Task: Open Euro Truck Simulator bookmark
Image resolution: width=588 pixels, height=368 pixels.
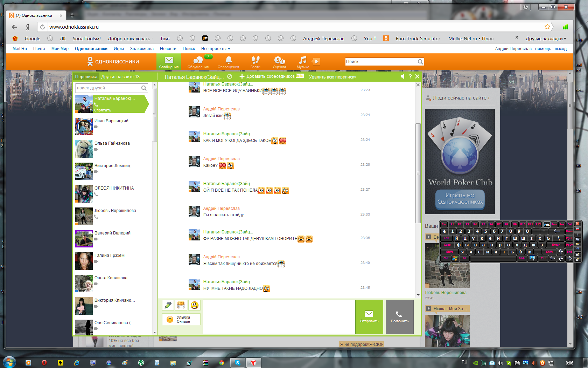Action: point(418,39)
